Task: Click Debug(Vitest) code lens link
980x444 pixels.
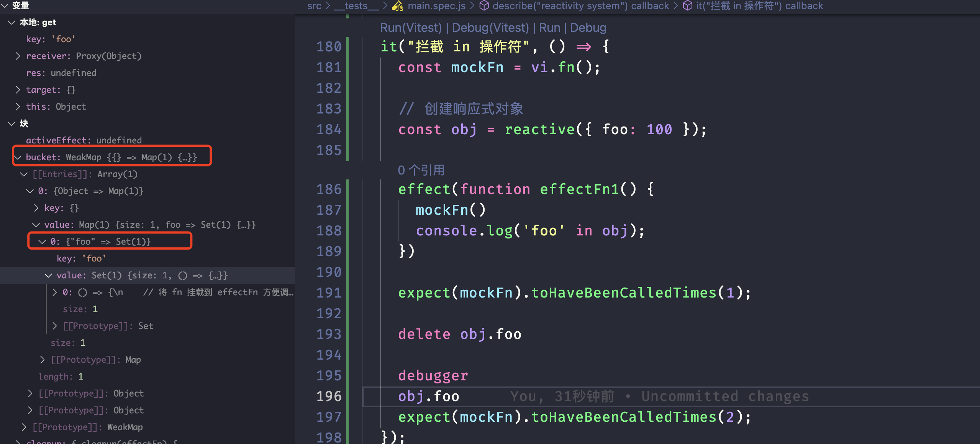Action: (490, 28)
